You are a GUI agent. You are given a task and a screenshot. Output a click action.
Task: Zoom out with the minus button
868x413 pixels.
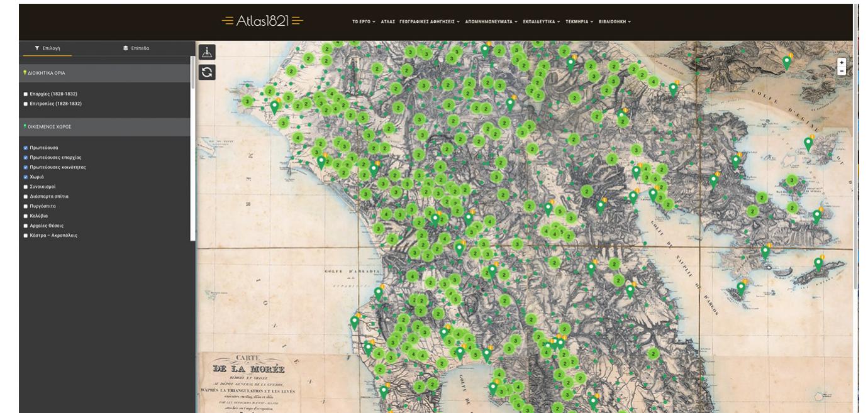click(x=842, y=71)
